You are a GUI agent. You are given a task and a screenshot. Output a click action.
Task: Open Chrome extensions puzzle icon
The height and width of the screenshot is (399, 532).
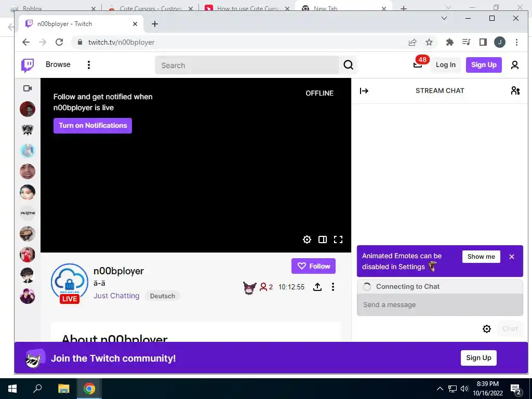tap(450, 42)
